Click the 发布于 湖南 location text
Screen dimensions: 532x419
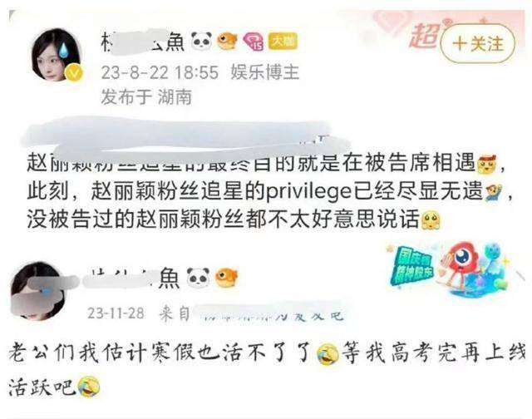(146, 97)
